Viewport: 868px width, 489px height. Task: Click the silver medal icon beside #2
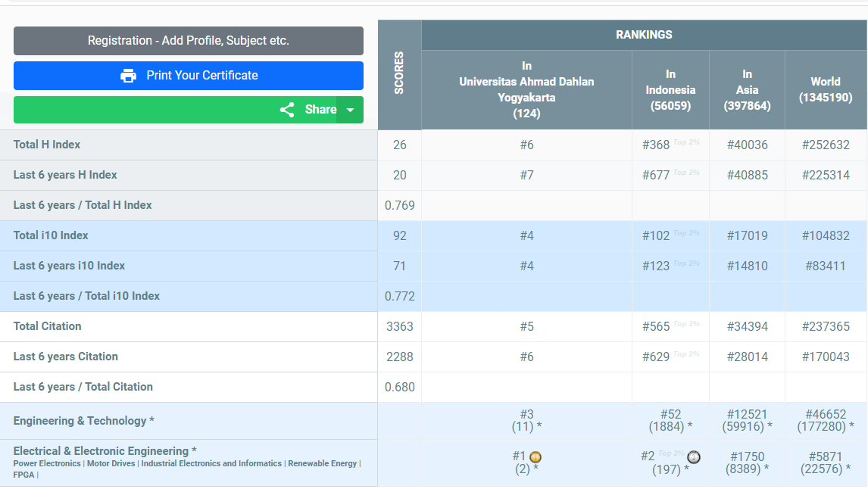pos(693,457)
